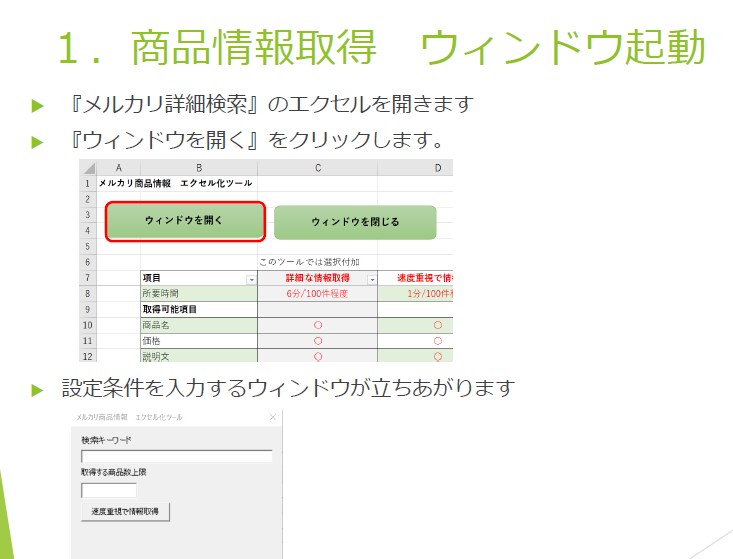Select column C header
The image size is (733, 559).
(318, 168)
